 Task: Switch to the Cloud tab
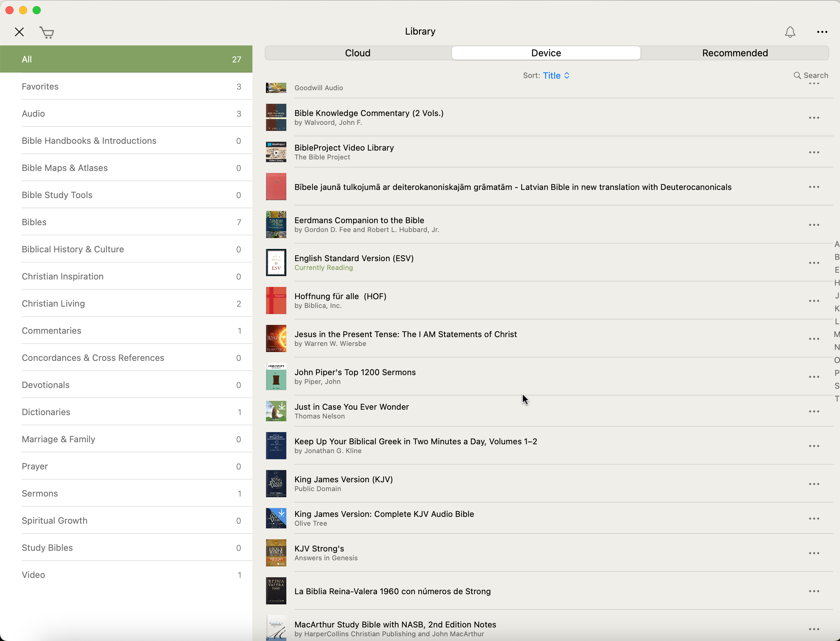point(358,53)
